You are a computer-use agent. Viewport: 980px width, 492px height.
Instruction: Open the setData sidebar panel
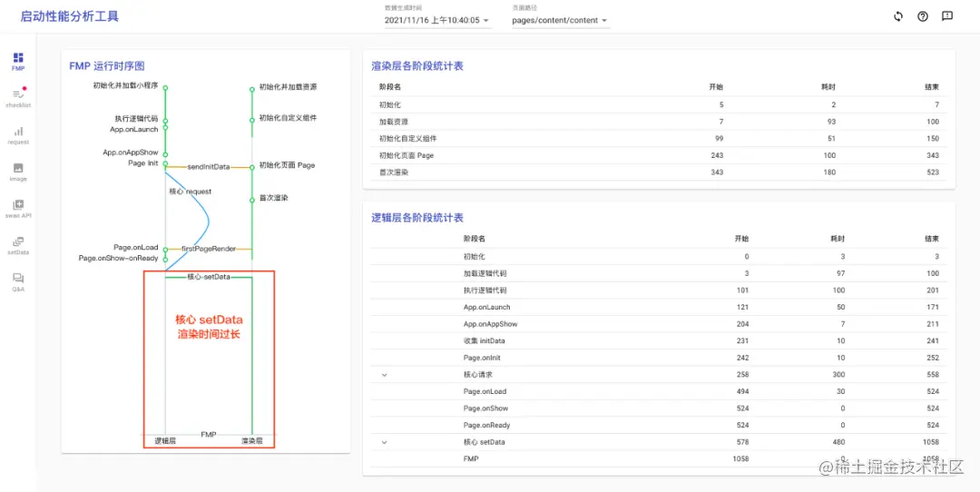point(18,246)
